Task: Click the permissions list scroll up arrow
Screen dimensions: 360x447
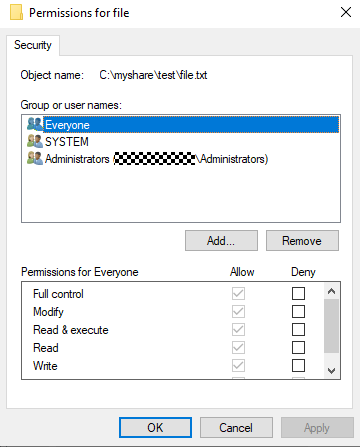Action: pos(331,291)
